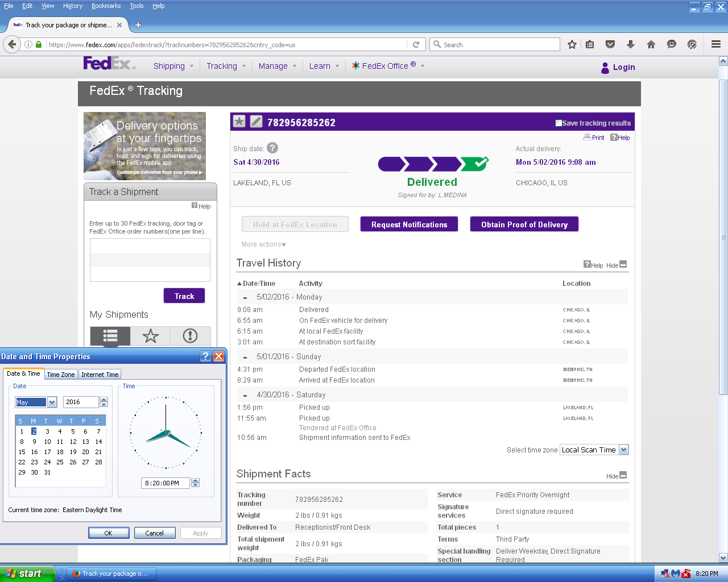
Task: Click the question mark beside Ship date
Action: coord(272,148)
